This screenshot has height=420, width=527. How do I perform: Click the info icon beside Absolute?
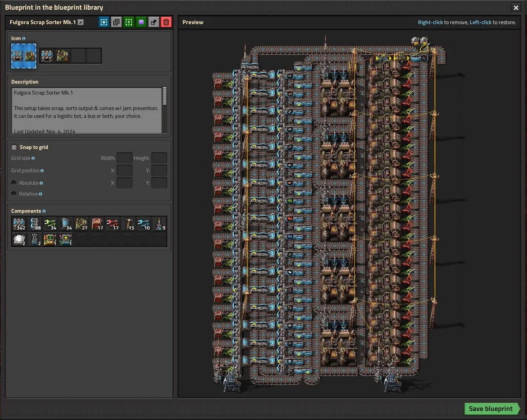click(41, 183)
